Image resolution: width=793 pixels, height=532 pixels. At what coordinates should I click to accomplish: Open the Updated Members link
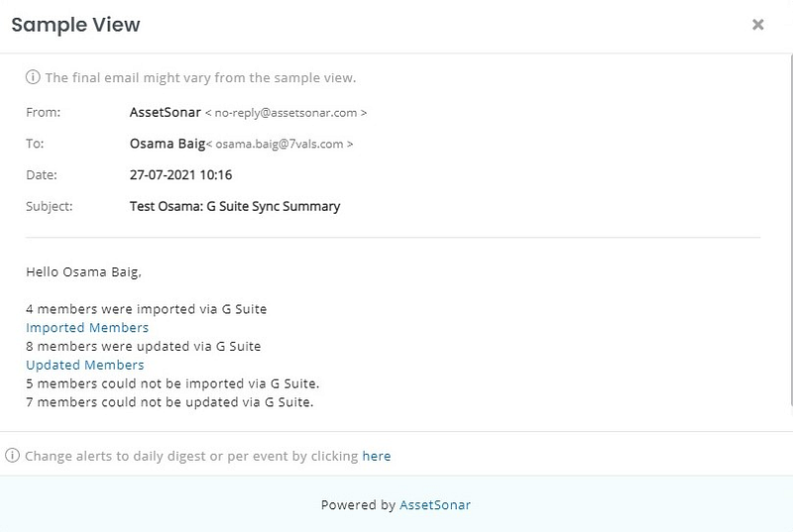tap(85, 366)
